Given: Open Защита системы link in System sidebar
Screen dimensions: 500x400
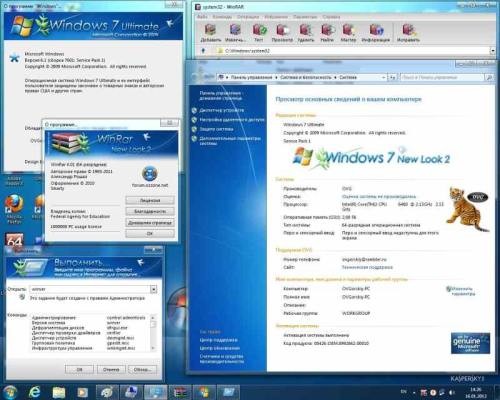Looking at the screenshot, I should [x=216, y=129].
